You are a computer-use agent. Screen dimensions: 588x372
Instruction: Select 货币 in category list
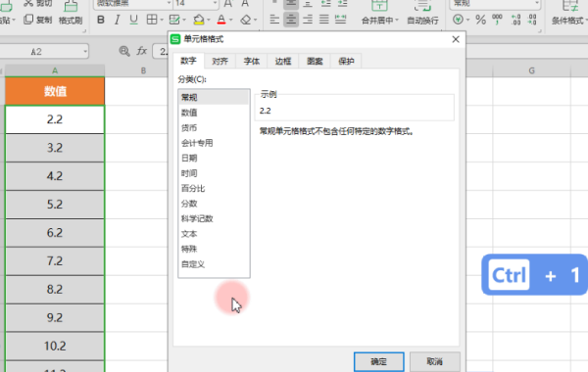(214, 127)
